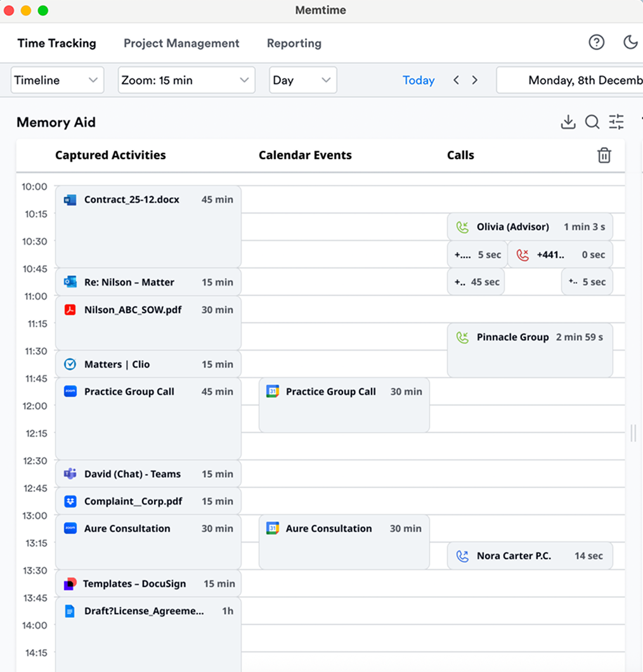Select the Olivia (Advisor) call entry
This screenshot has width=643, height=672.
click(530, 227)
